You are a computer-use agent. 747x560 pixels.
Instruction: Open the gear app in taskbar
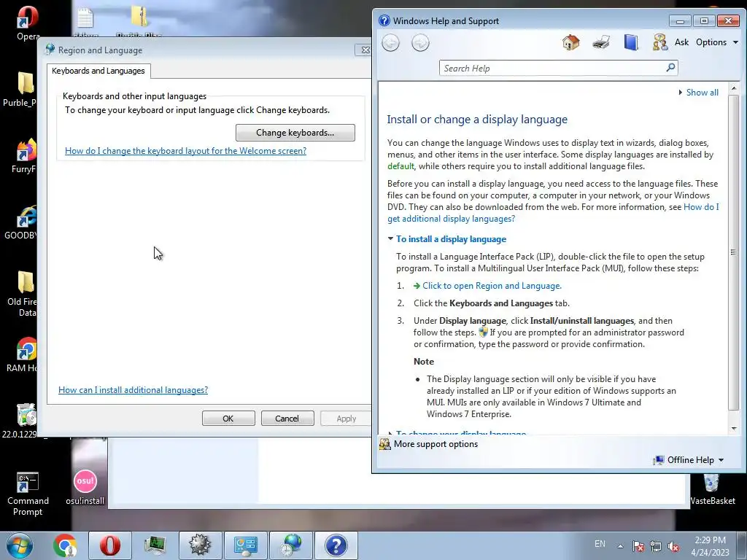(x=200, y=545)
